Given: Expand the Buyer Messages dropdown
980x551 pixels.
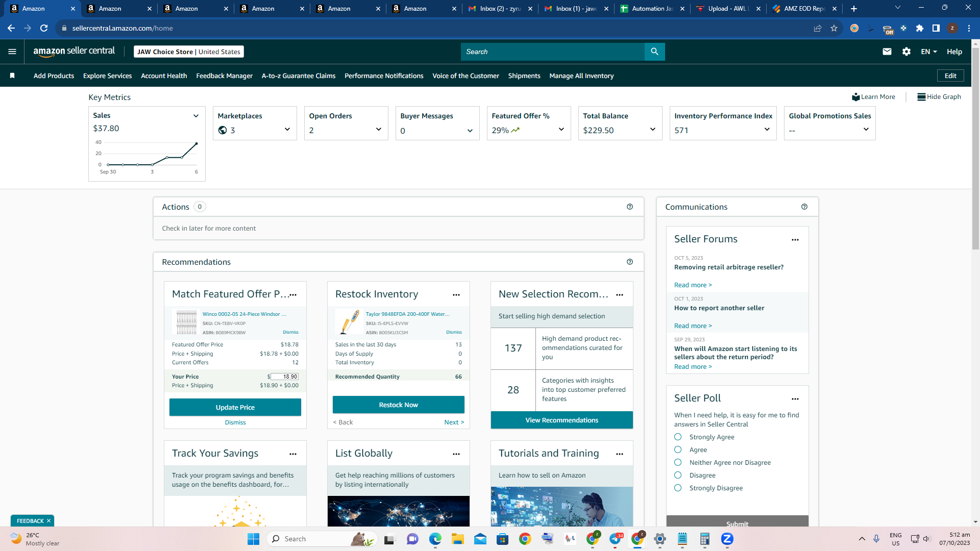Looking at the screenshot, I should (x=470, y=131).
